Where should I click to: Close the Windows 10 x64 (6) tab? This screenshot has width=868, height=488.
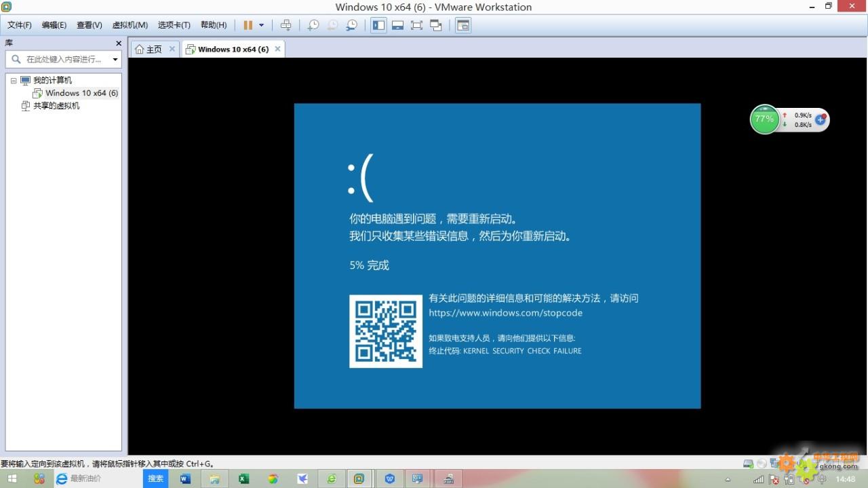tap(277, 49)
